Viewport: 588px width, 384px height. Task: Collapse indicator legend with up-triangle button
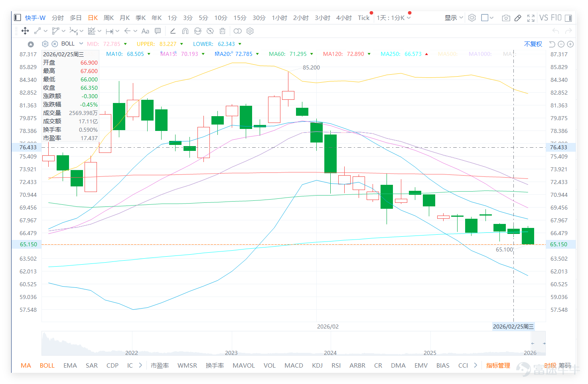[31, 44]
